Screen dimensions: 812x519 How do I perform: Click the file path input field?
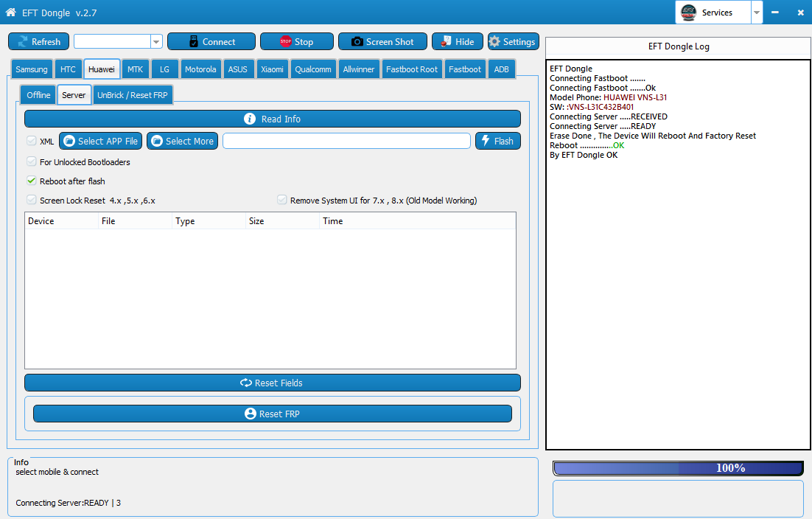coord(346,141)
